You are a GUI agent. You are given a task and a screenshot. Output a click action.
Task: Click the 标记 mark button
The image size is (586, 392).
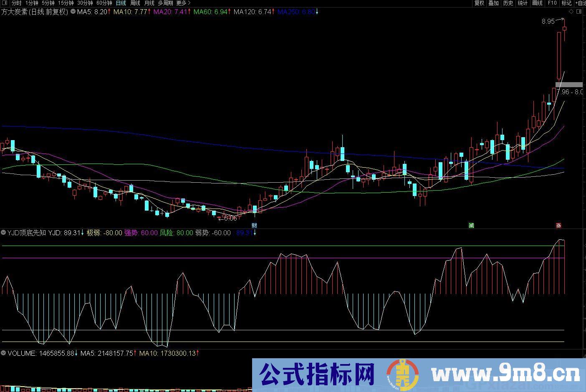(566, 3)
